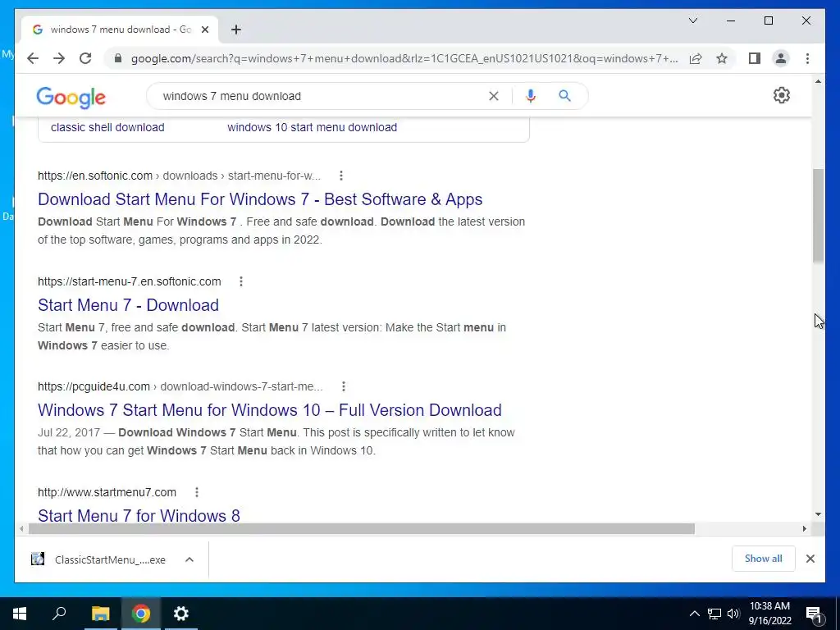
Task: Open the taskbar clock showing 10:38 AM
Action: click(x=769, y=614)
